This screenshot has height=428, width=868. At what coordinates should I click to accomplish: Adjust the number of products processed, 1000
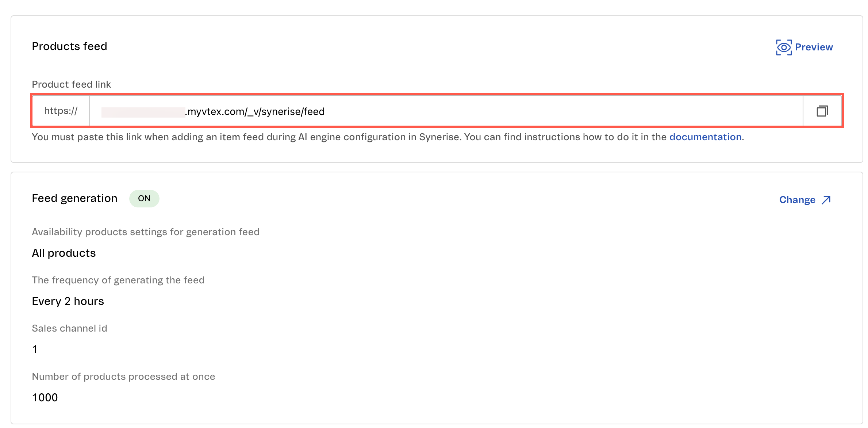pos(45,397)
